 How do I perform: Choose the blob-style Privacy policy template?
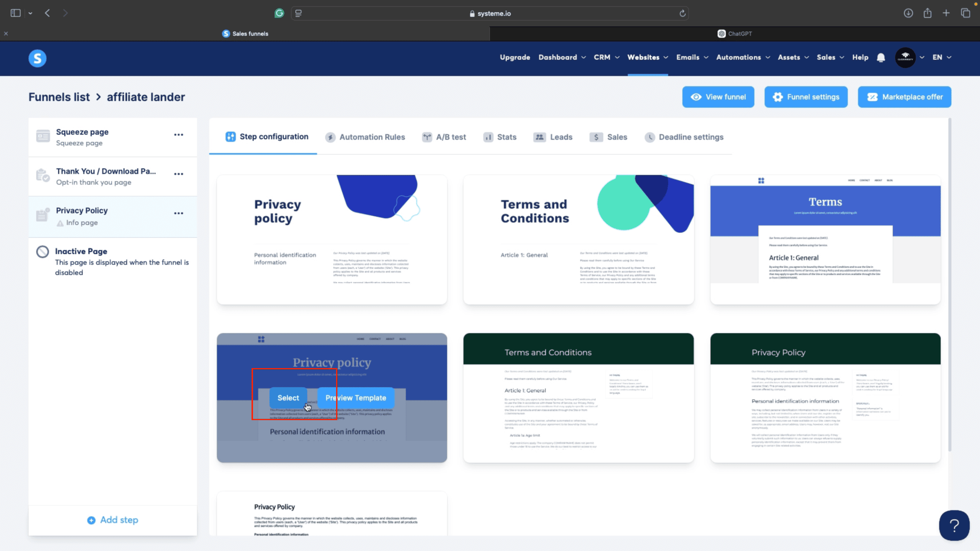(332, 240)
